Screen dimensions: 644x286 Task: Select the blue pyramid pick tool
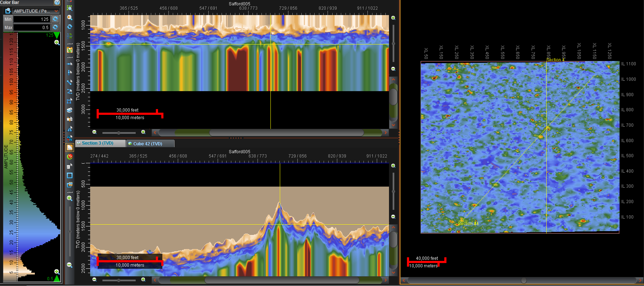click(70, 129)
